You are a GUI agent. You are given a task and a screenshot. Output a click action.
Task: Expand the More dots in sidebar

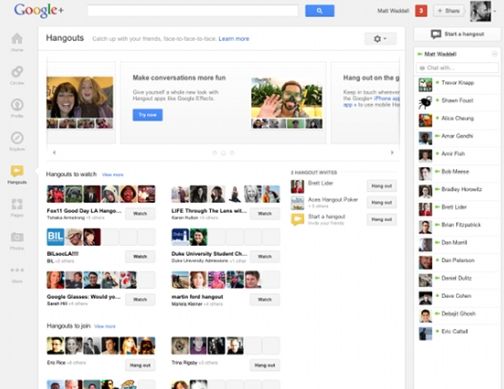[x=17, y=270]
